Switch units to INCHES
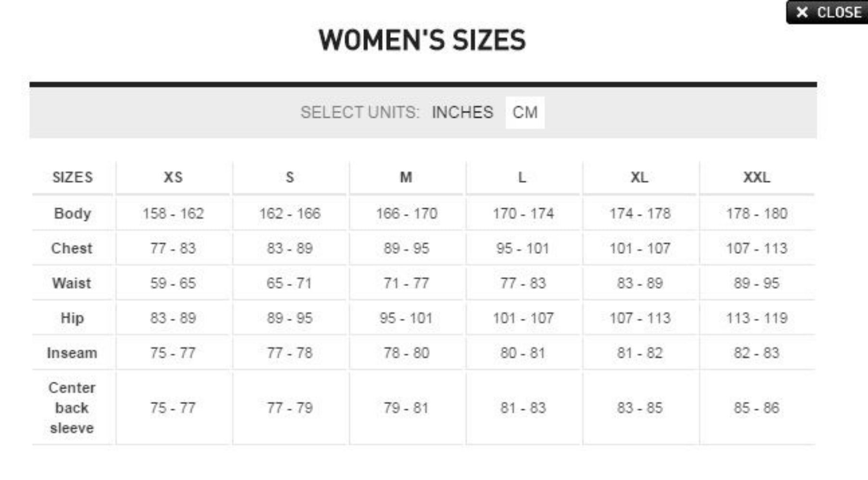Viewport: 868px width, 480px height. [462, 112]
